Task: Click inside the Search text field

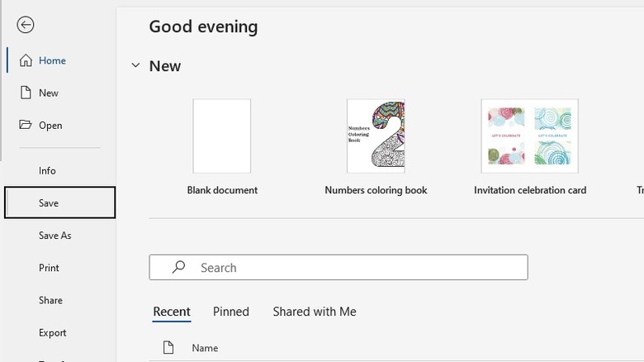Action: tap(355, 268)
